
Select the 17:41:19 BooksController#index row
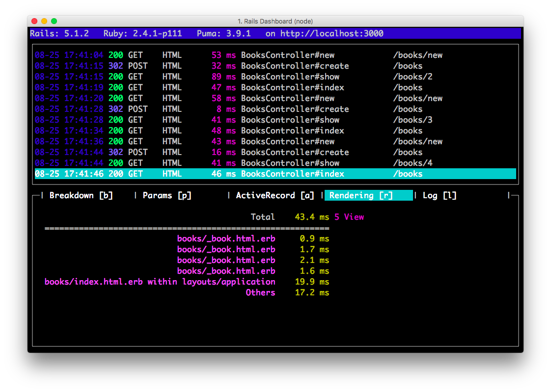[x=275, y=88]
